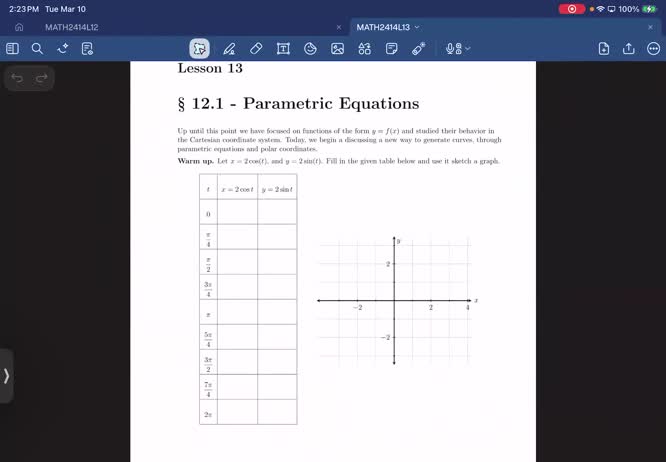The height and width of the screenshot is (462, 666).
Task: Open the MATH2414L13 title dropdown
Action: (x=417, y=27)
